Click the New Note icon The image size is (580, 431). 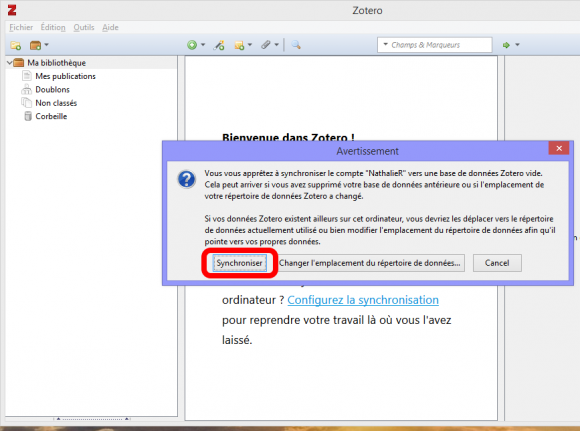(x=239, y=45)
